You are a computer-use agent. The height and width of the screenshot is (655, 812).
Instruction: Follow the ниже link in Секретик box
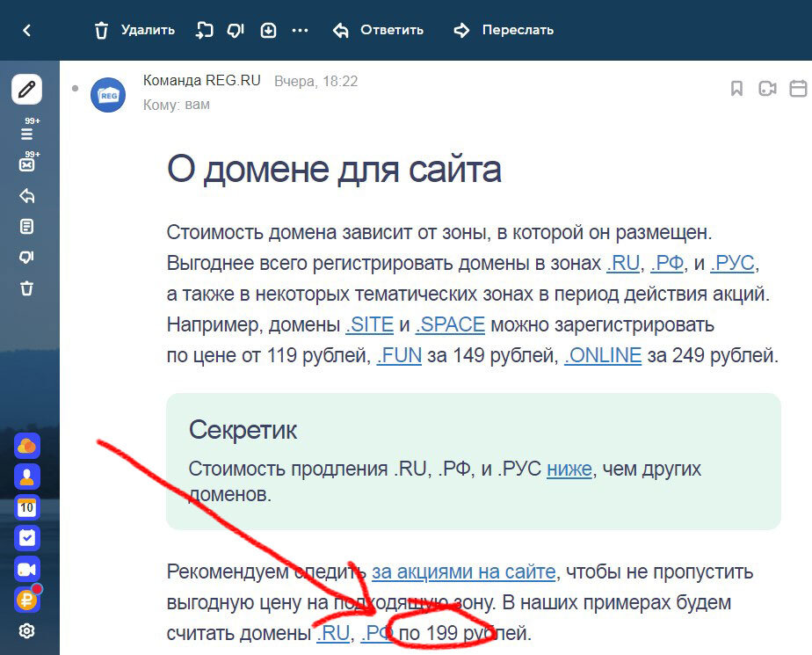click(569, 469)
